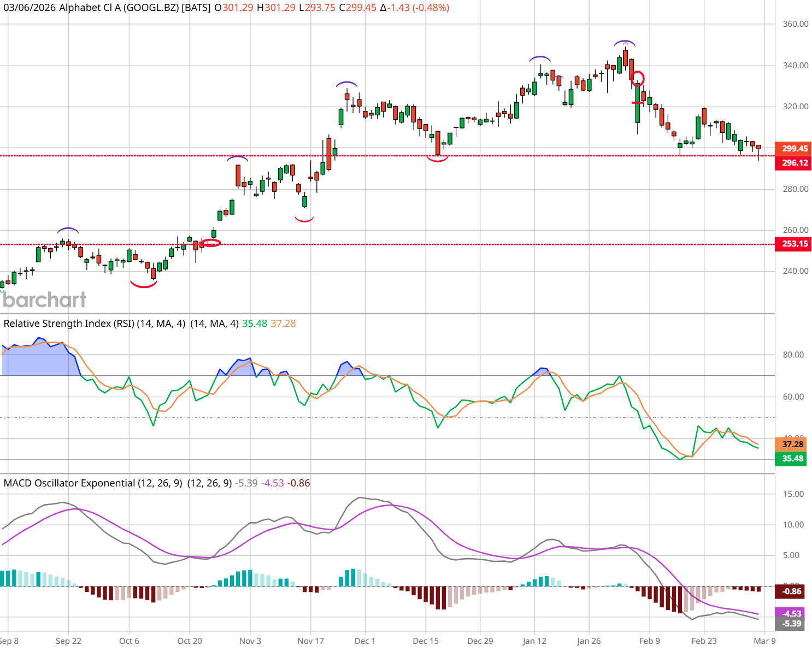Click the Sep 22 date axis label
This screenshot has height=651, width=812.
click(68, 641)
